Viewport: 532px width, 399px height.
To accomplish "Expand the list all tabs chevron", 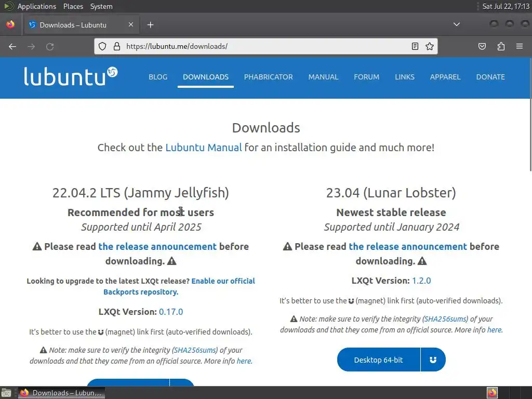I will [457, 24].
